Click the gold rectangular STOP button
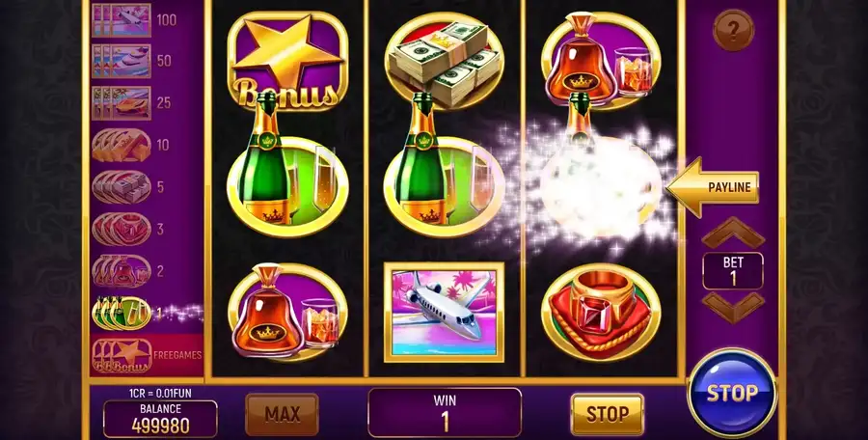Screen dimensions: 868x440 point(608,414)
